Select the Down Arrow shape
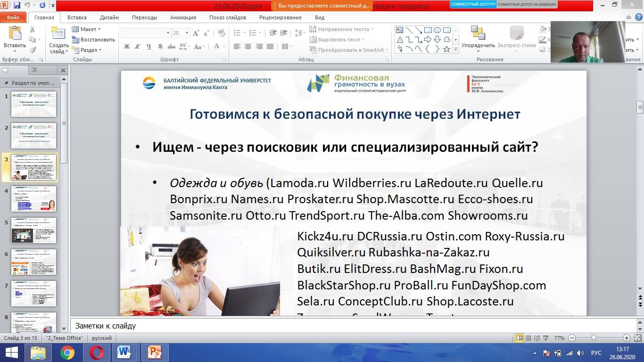Screen dimensions: 644x362 [x=437, y=39]
